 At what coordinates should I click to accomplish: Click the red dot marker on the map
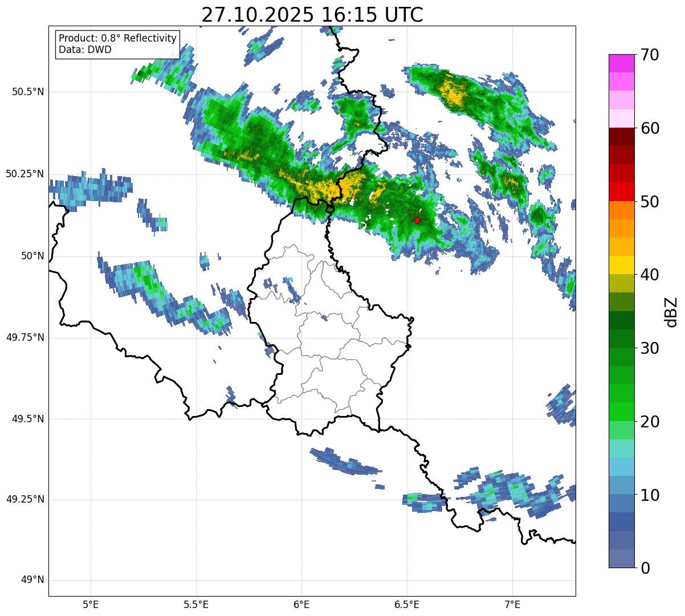click(417, 220)
